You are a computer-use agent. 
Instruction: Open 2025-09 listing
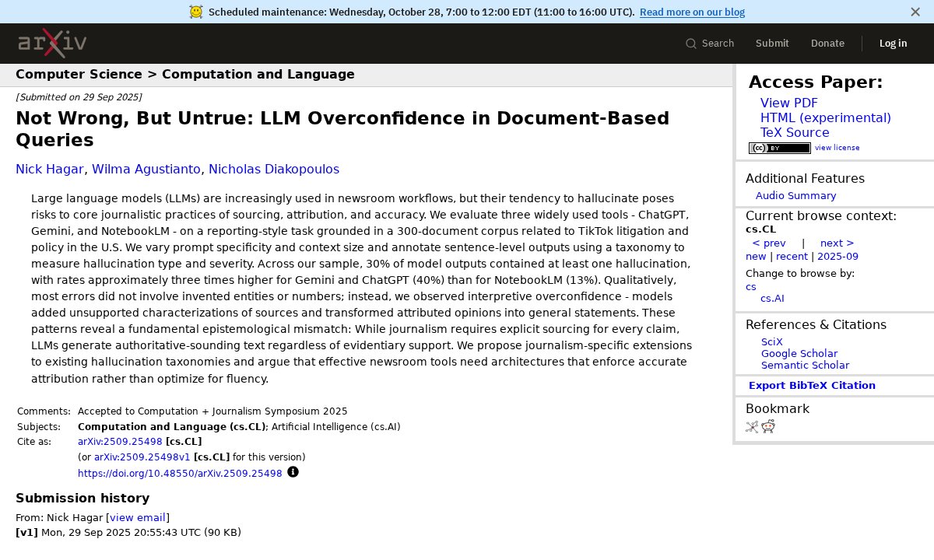pyautogui.click(x=837, y=257)
